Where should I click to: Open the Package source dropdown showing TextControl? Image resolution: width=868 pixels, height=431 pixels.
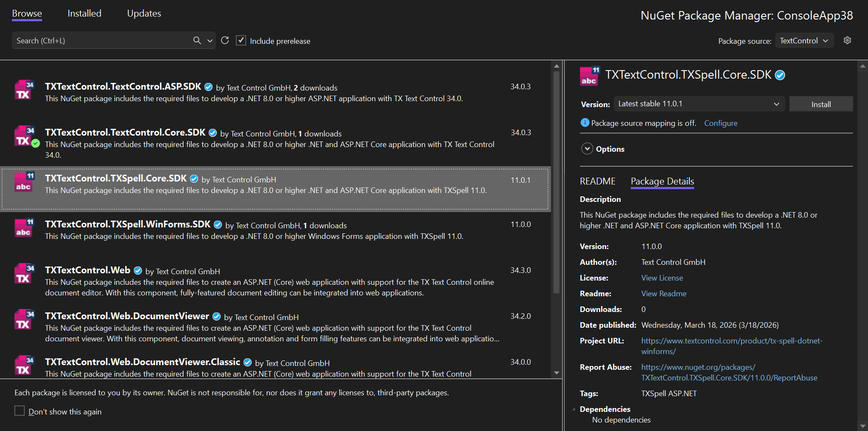click(804, 40)
